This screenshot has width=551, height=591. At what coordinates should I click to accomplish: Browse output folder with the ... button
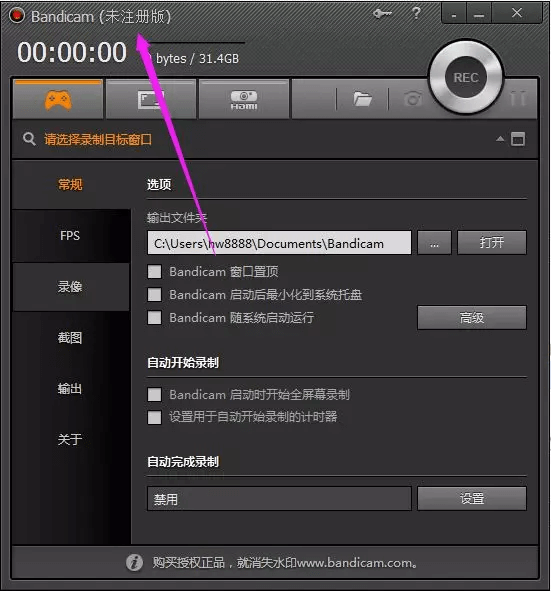pos(434,243)
